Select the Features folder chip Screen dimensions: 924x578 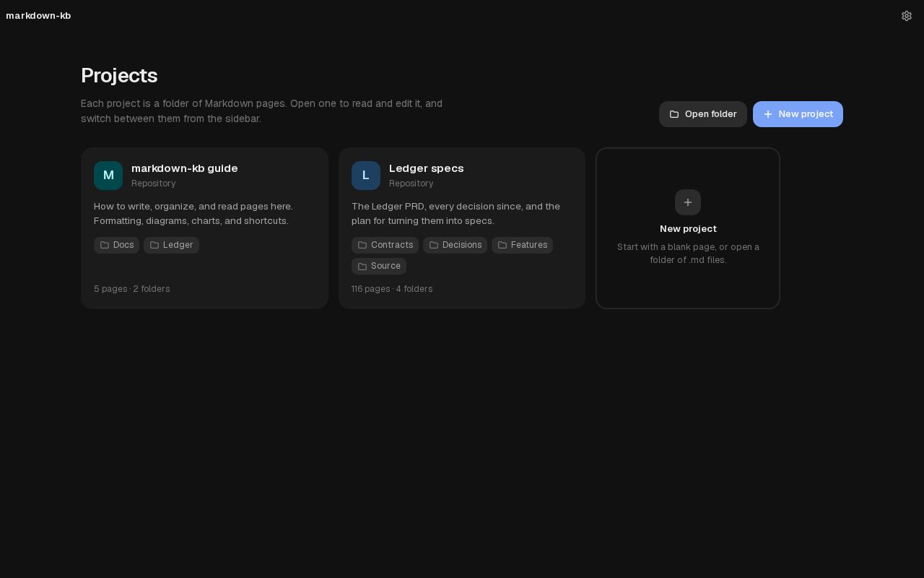522,245
